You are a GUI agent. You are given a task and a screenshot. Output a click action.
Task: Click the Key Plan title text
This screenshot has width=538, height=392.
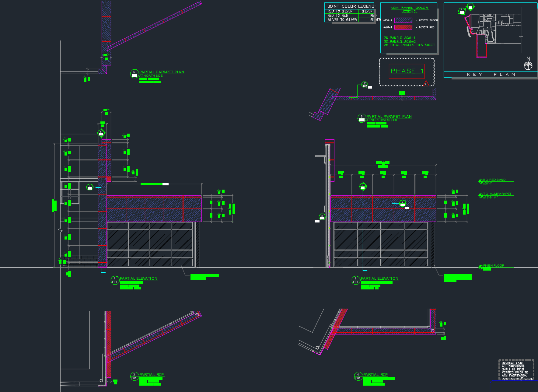coord(491,75)
